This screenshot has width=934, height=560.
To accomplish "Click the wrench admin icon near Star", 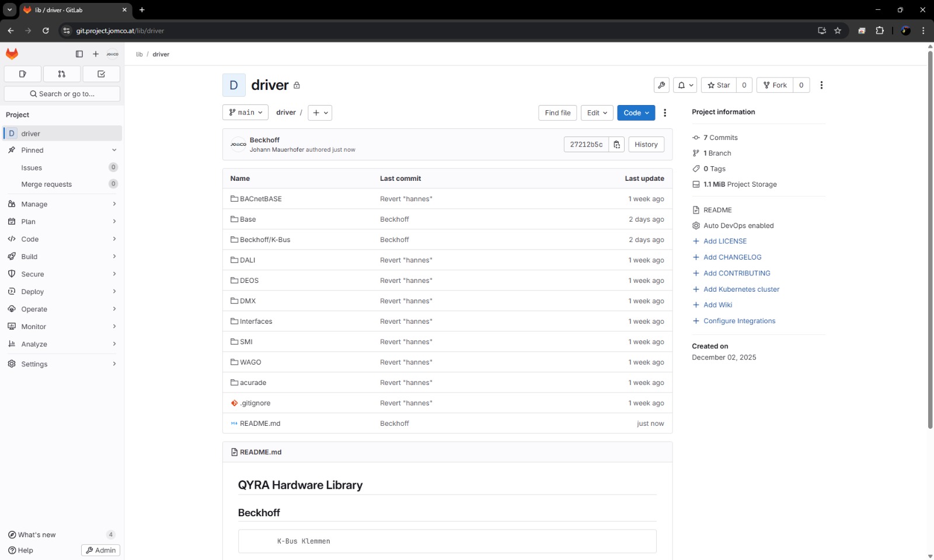I will (661, 85).
